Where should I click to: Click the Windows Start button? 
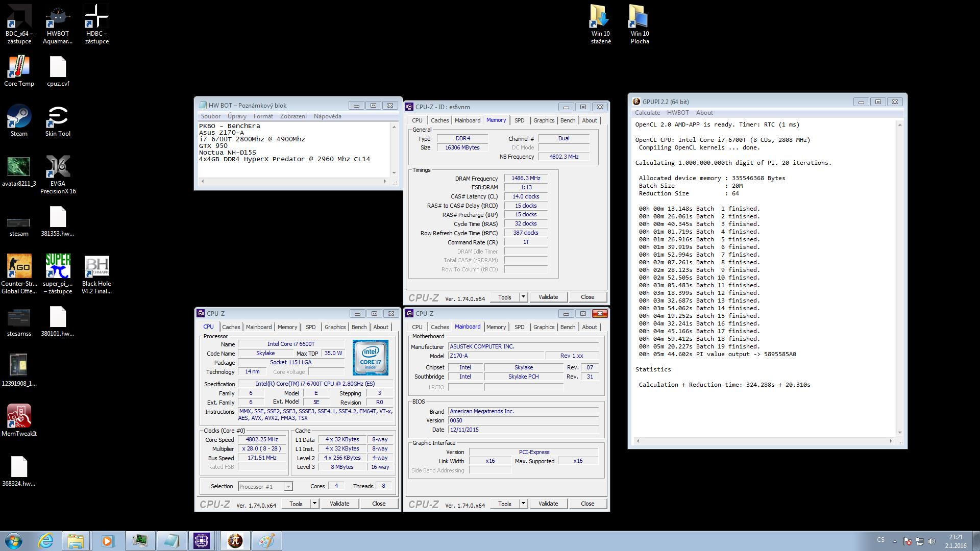click(x=14, y=541)
